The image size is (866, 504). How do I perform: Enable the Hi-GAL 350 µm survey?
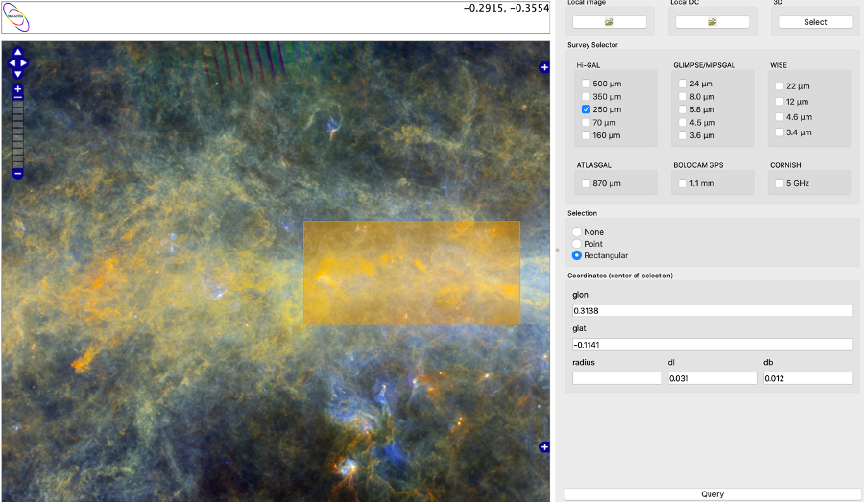point(586,97)
